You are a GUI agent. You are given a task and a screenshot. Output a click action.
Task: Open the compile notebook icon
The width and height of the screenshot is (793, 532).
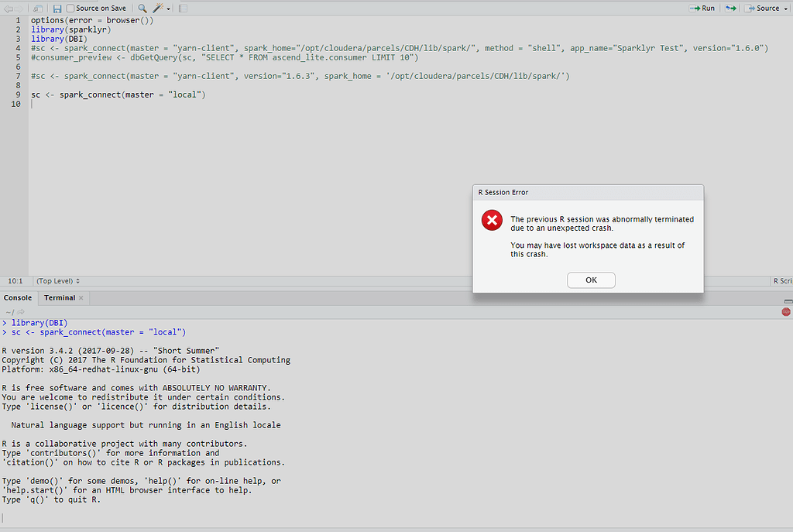(182, 8)
